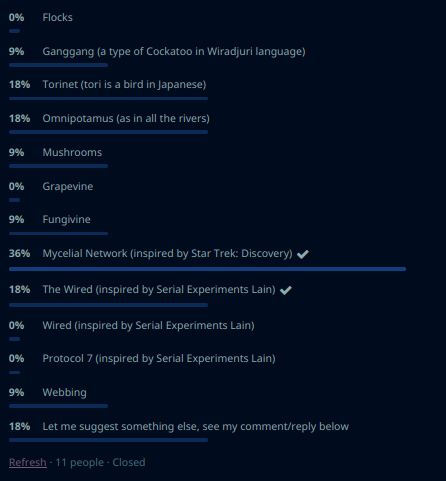Click the checkmark beside Mycelial Network option
Image resolution: width=446 pixels, height=481 pixels.
[303, 254]
